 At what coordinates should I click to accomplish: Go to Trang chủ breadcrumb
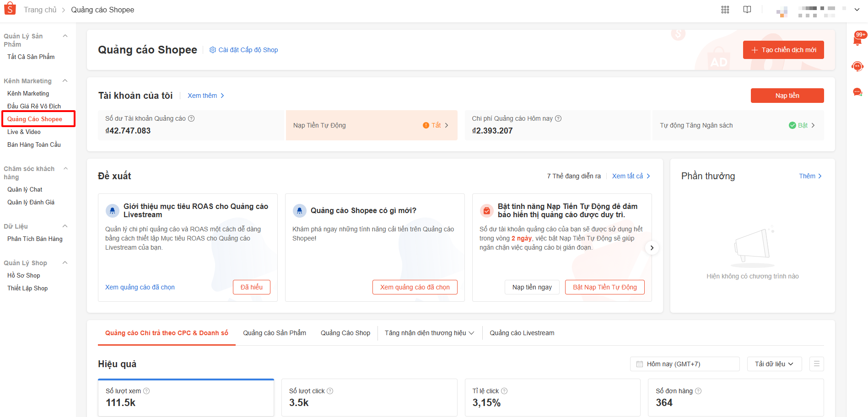pos(40,10)
